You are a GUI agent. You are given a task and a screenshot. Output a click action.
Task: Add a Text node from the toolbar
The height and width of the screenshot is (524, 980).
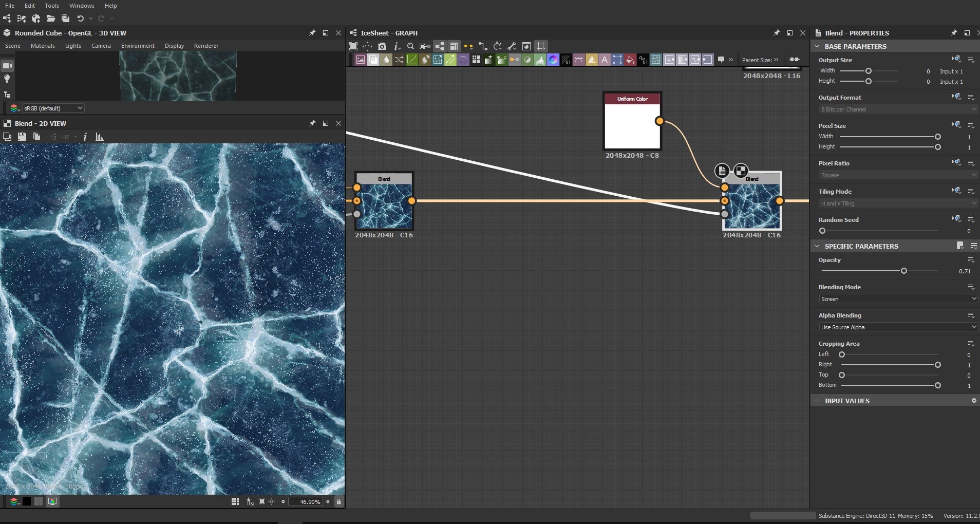605,60
